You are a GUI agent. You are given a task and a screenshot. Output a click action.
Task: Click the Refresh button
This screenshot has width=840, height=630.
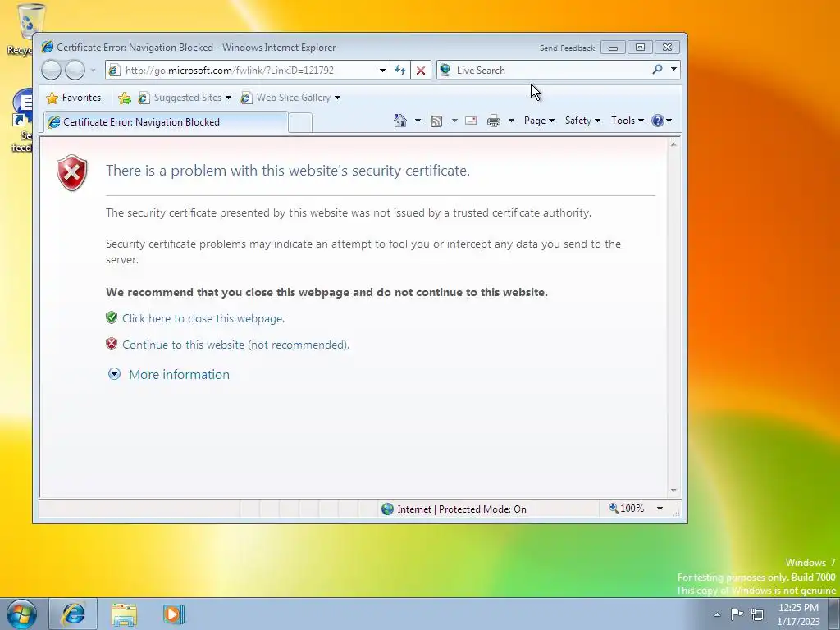click(400, 71)
